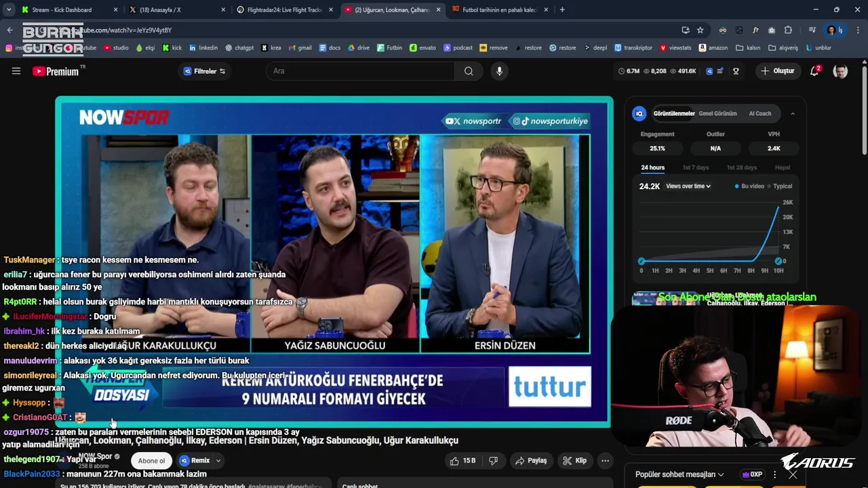Image resolution: width=868 pixels, height=488 pixels.
Task: Open the amazon bookmark
Action: [x=713, y=48]
